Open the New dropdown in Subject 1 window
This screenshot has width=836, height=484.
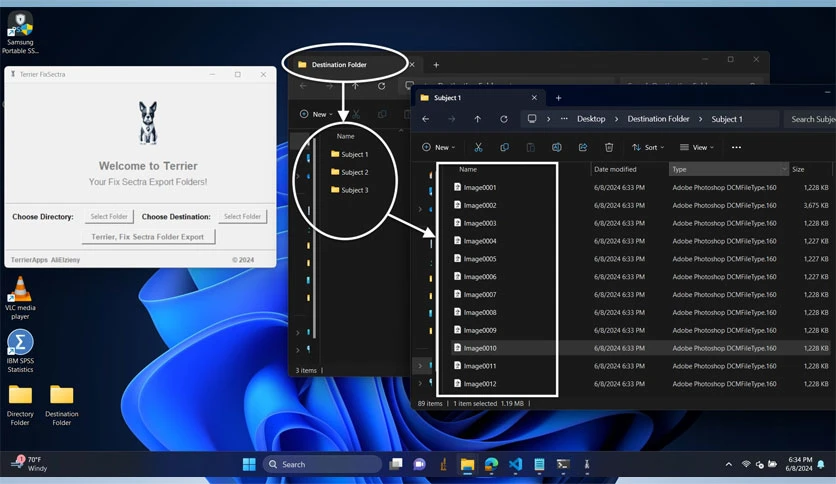click(x=438, y=147)
